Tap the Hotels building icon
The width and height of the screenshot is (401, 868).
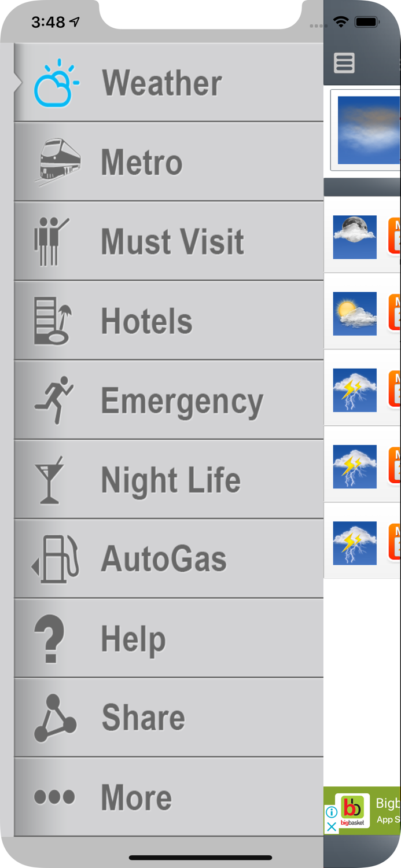point(52,321)
